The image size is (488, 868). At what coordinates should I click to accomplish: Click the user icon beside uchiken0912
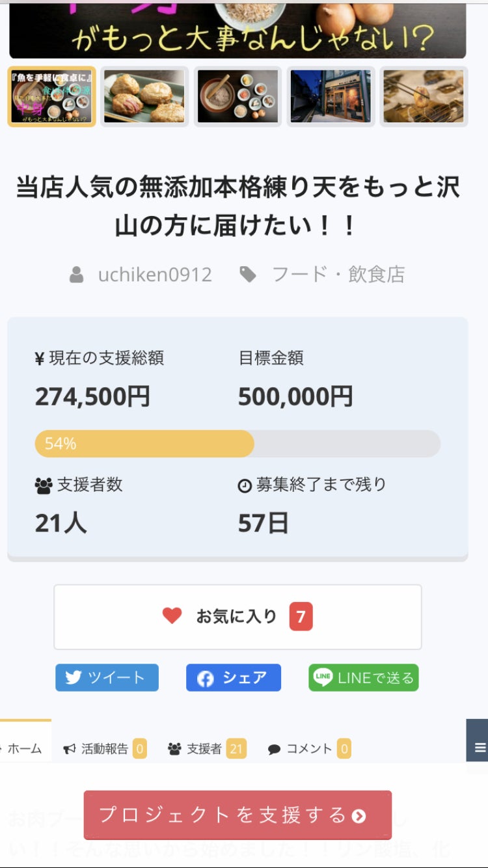77,275
